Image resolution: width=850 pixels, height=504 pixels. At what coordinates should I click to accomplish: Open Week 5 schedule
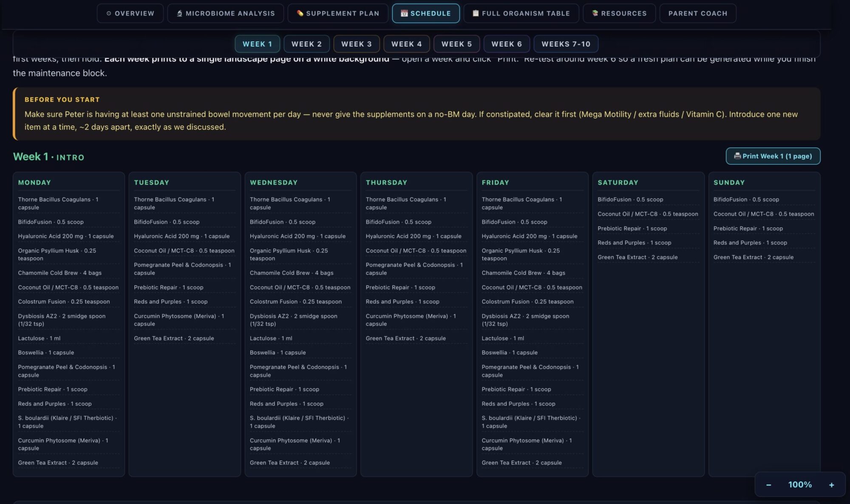pos(456,44)
